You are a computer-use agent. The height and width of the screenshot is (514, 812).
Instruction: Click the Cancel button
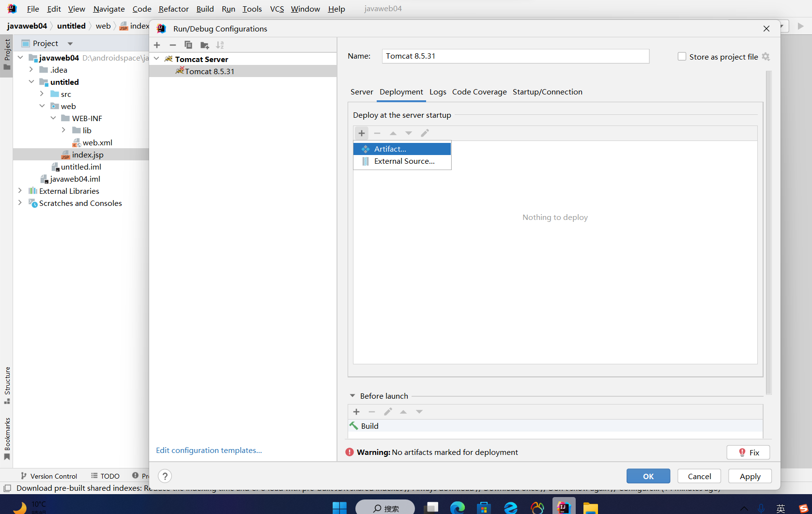point(699,476)
